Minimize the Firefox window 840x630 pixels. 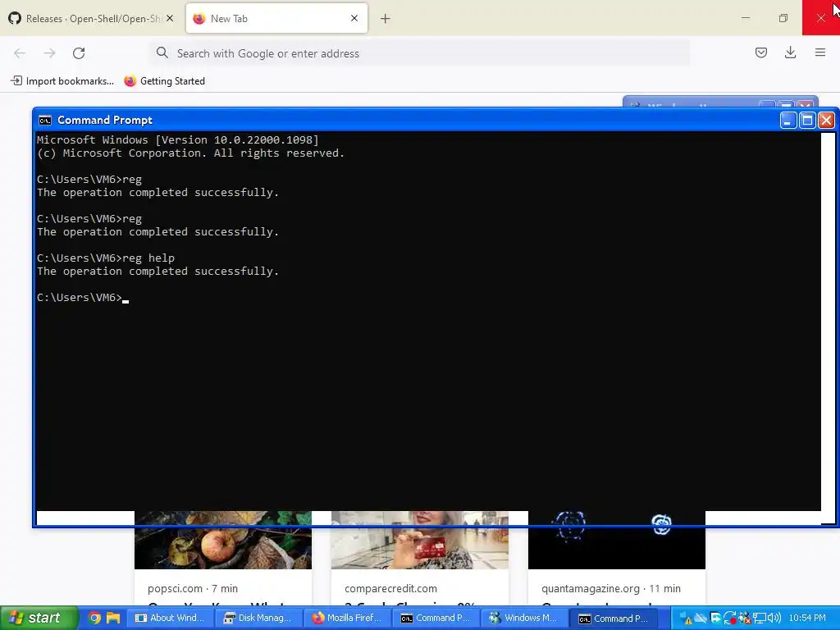point(745,18)
